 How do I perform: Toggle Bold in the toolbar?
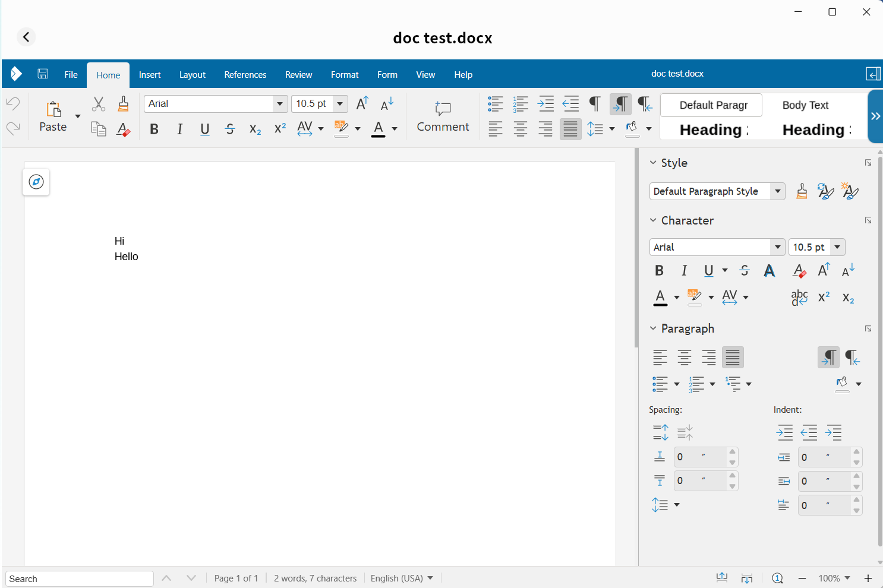(154, 129)
